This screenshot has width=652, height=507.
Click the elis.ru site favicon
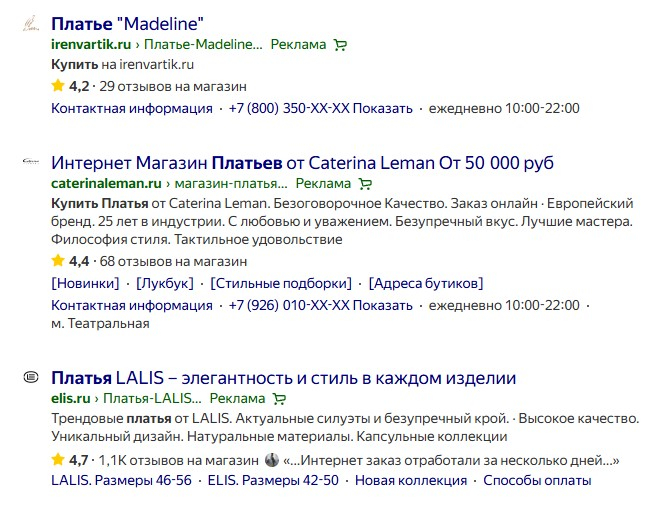pos(31,377)
